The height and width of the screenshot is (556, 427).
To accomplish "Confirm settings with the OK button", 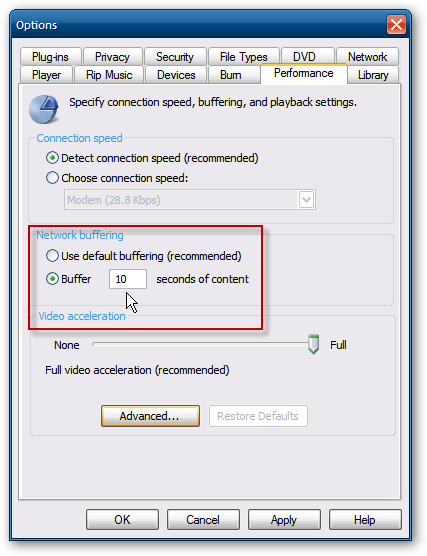I will pyautogui.click(x=122, y=520).
